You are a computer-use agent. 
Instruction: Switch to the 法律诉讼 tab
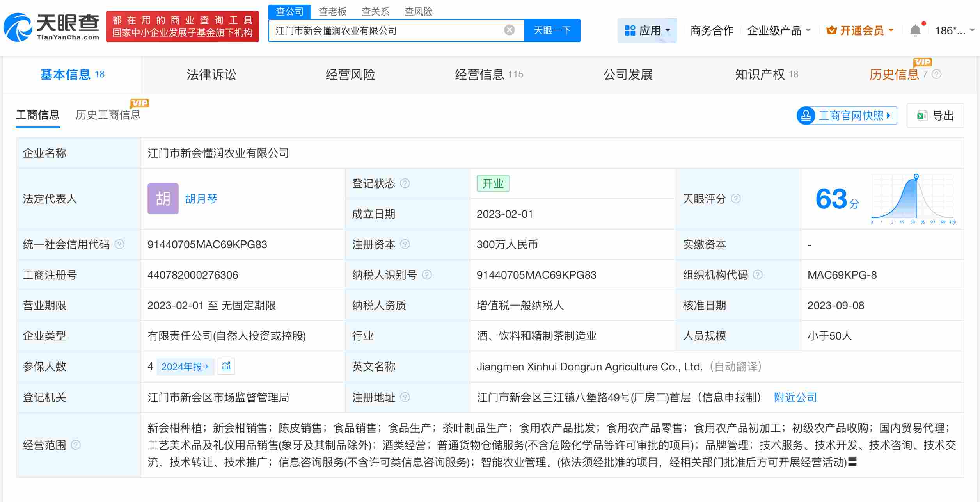click(212, 74)
